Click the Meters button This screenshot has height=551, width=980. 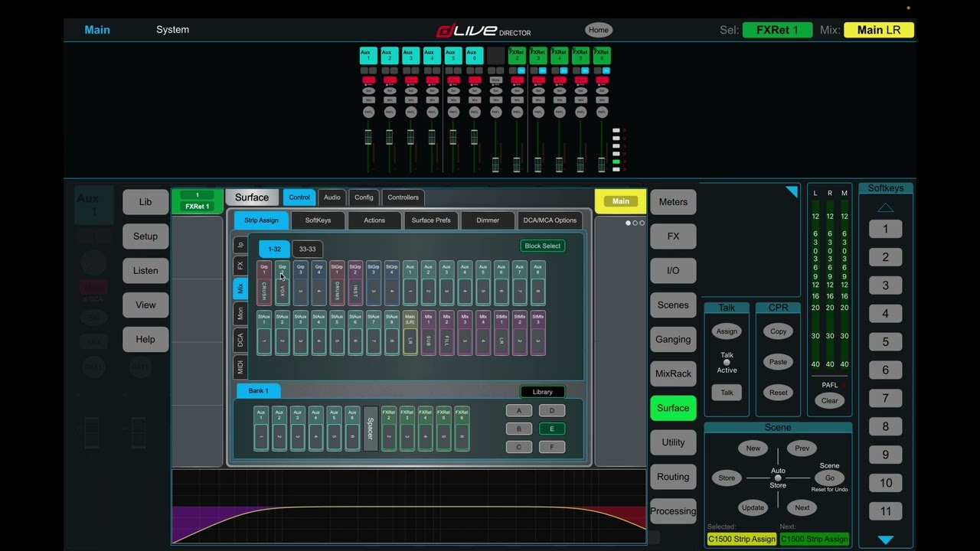click(x=673, y=202)
